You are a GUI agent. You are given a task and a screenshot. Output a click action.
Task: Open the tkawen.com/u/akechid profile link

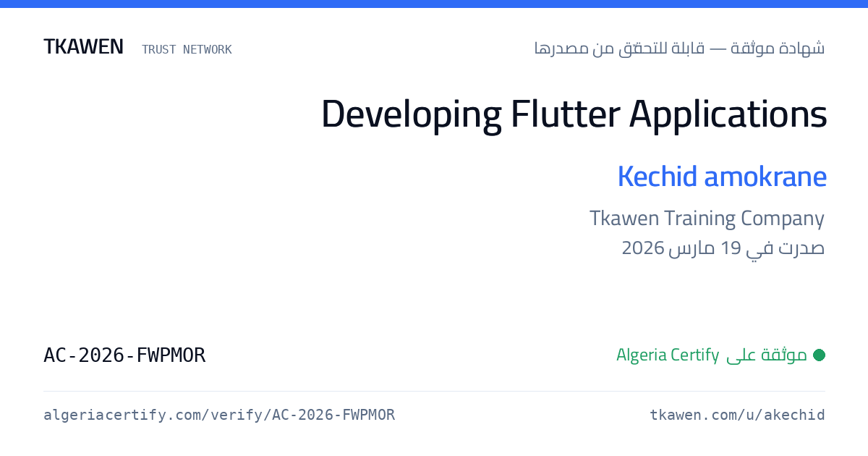(x=737, y=415)
